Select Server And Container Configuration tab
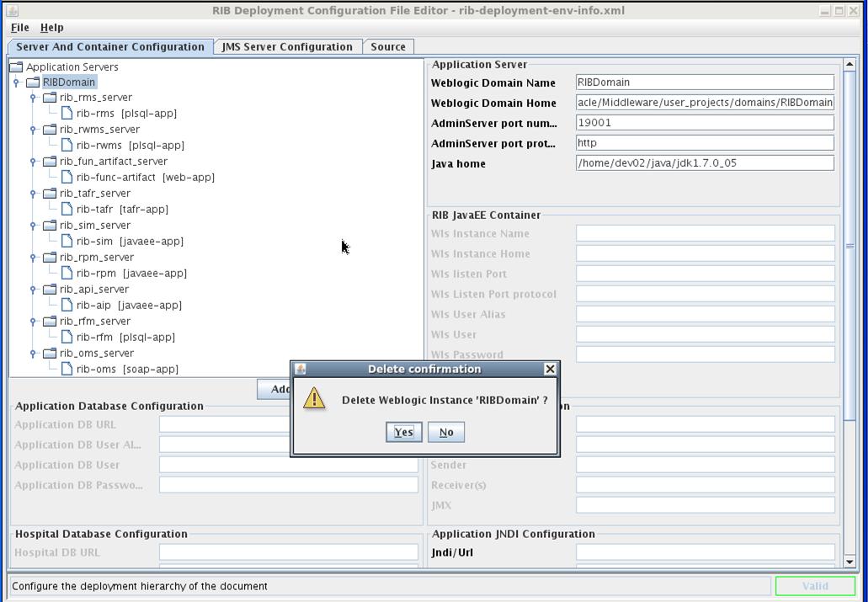Screen dimensions: 868x602 tap(110, 47)
